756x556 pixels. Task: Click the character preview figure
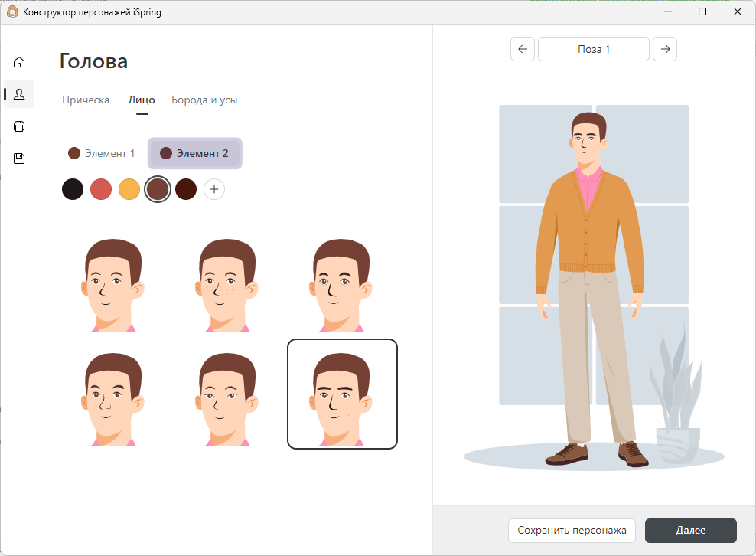tap(589, 289)
